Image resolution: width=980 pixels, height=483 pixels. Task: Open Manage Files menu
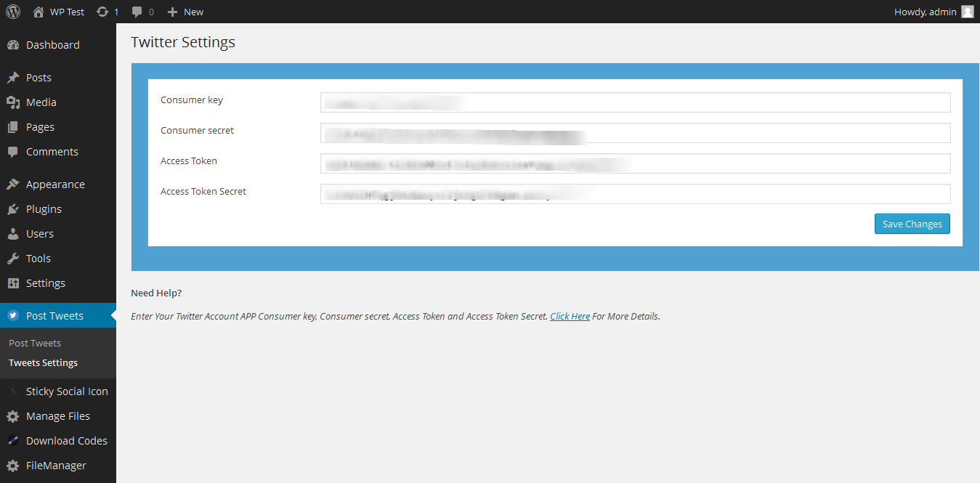(58, 416)
